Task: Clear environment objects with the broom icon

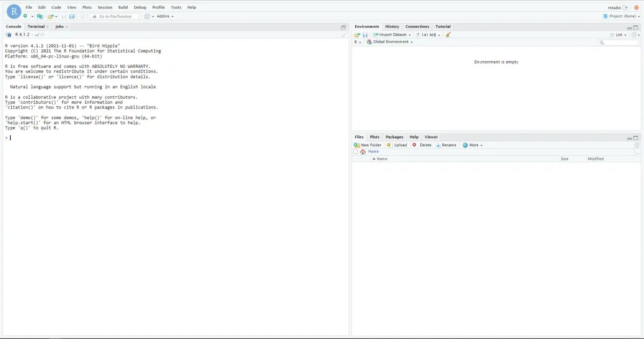Action: pyautogui.click(x=448, y=35)
